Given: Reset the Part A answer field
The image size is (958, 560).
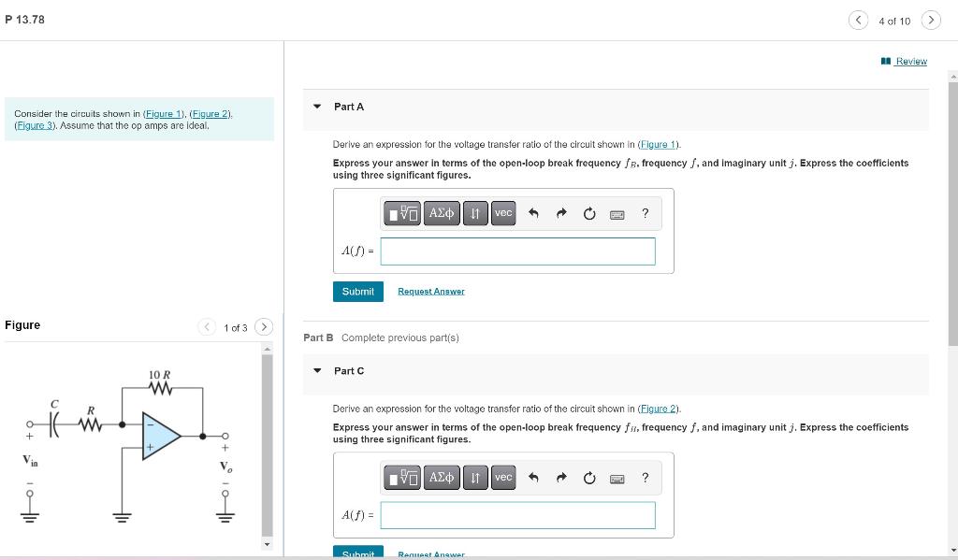Looking at the screenshot, I should click(589, 213).
